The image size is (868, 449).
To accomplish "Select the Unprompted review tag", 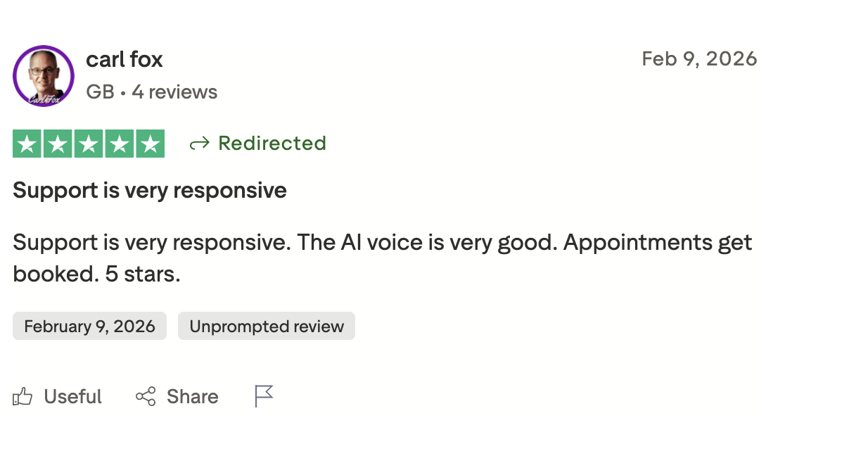I will point(267,327).
